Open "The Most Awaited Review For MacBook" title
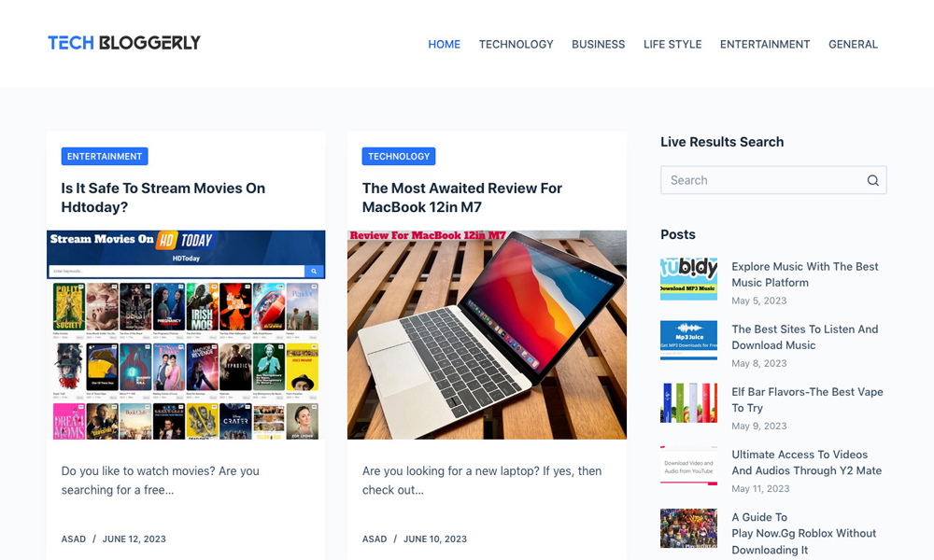The image size is (934, 560). coord(461,198)
